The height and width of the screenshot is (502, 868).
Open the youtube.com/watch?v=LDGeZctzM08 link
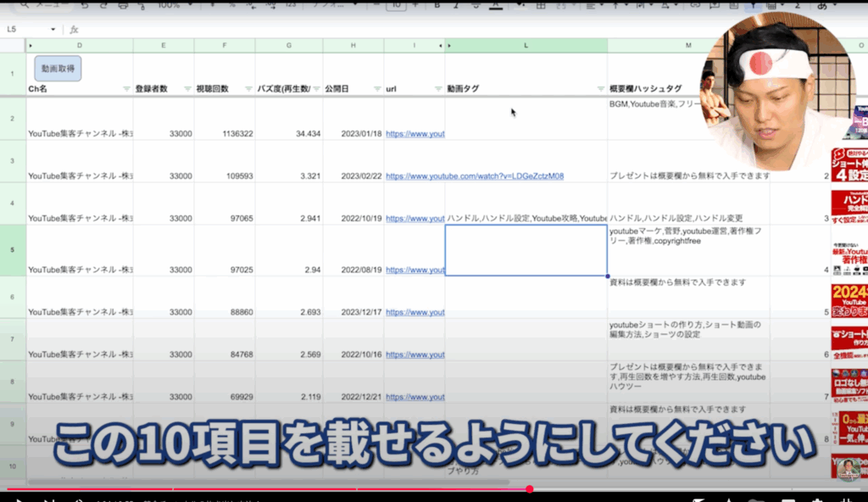click(475, 176)
